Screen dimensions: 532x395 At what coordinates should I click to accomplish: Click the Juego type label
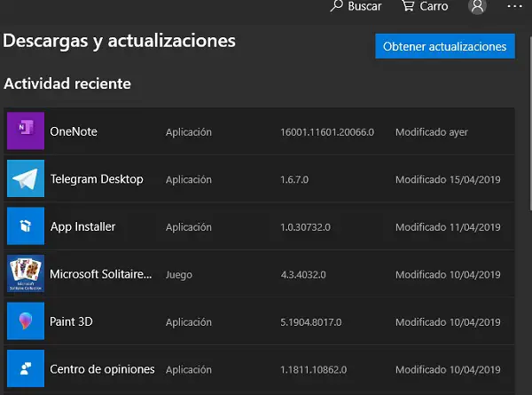coord(179,275)
